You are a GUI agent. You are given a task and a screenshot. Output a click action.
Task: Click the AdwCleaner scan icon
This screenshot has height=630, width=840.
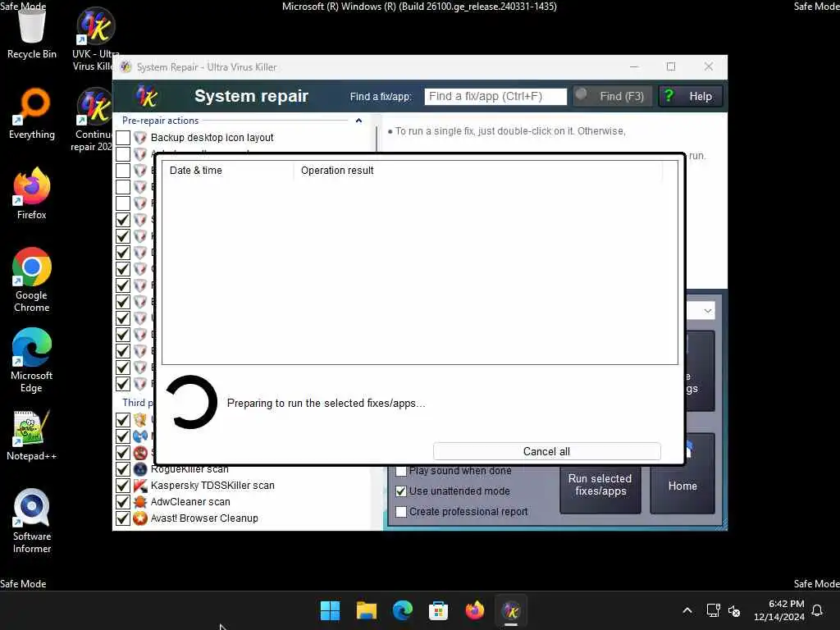pos(140,502)
